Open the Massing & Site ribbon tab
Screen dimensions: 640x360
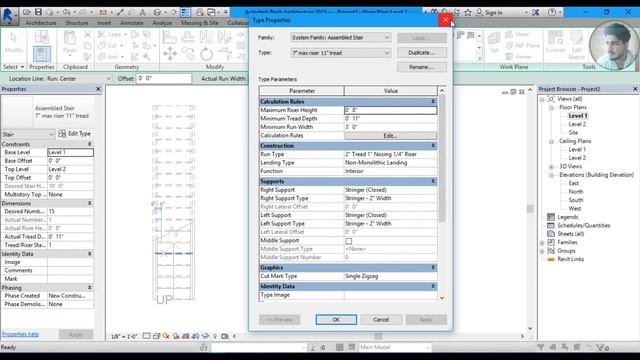200,23
